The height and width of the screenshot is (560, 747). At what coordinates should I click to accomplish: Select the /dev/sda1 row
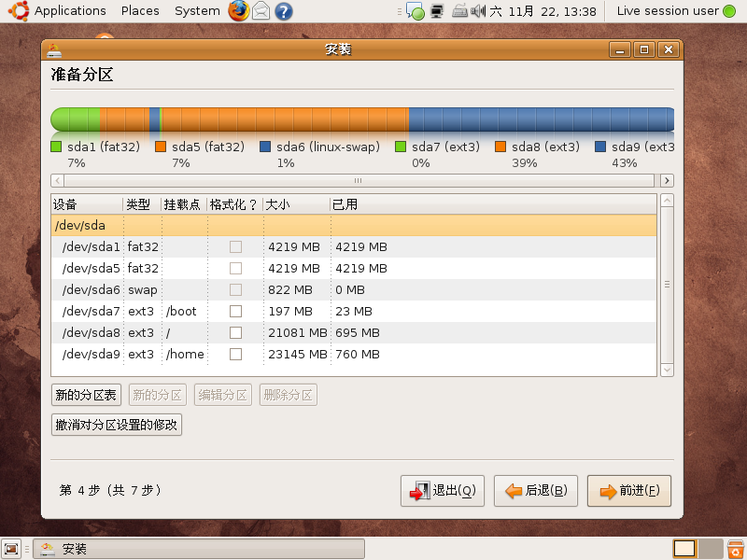coord(354,246)
